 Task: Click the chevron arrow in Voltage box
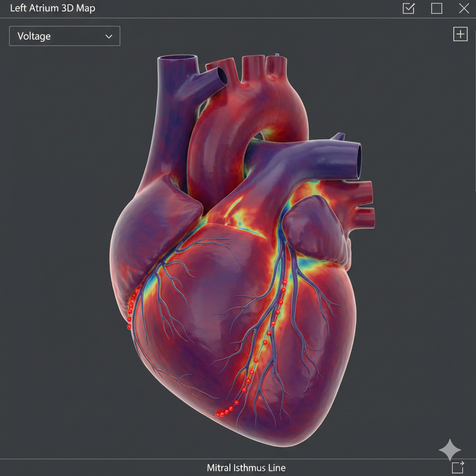(109, 36)
